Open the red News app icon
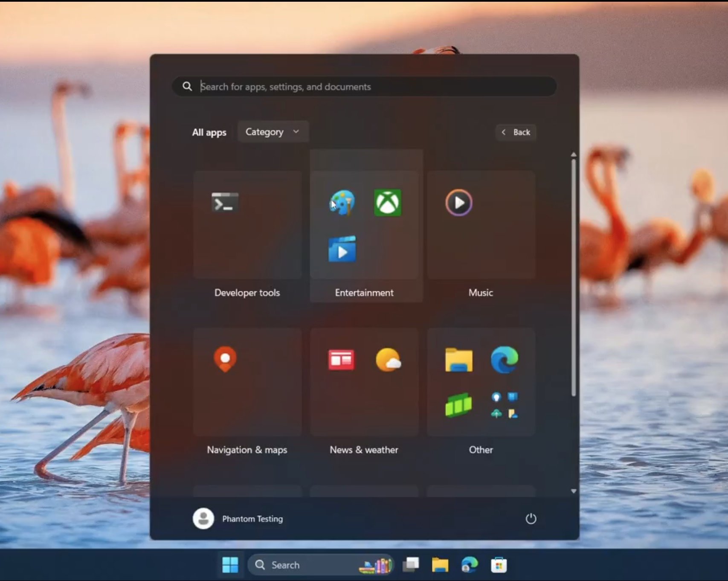Screen dimensions: 728x581 pos(341,360)
